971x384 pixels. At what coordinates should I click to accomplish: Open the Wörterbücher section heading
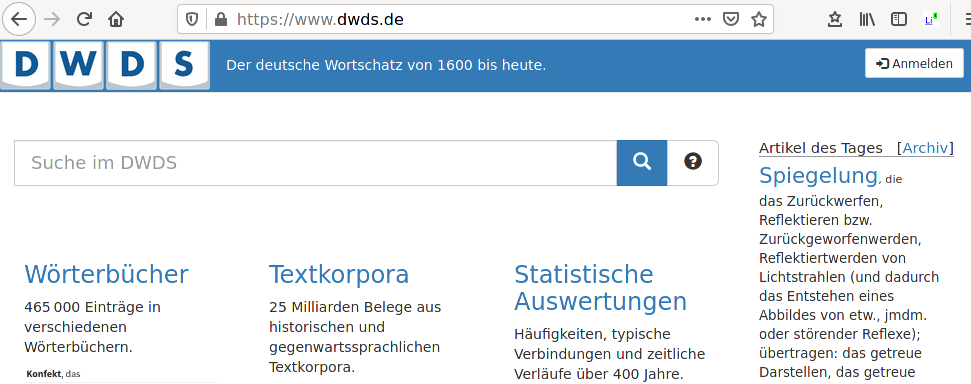pyautogui.click(x=107, y=274)
